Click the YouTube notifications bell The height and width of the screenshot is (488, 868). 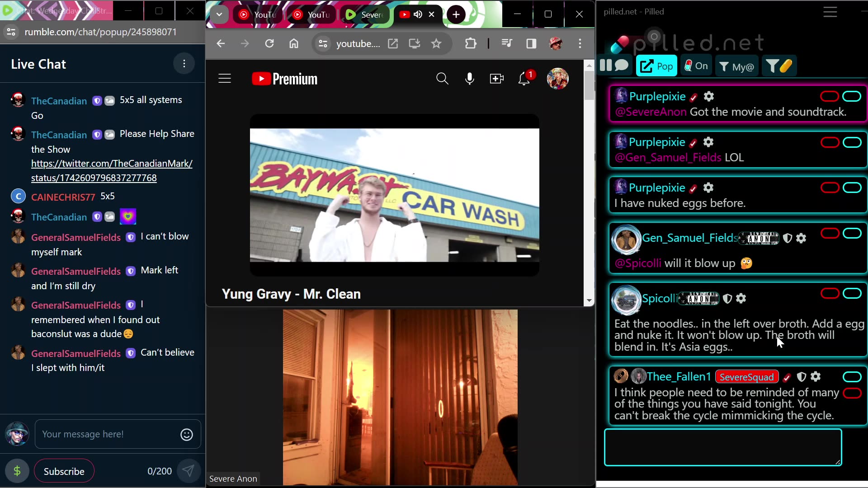tap(524, 78)
